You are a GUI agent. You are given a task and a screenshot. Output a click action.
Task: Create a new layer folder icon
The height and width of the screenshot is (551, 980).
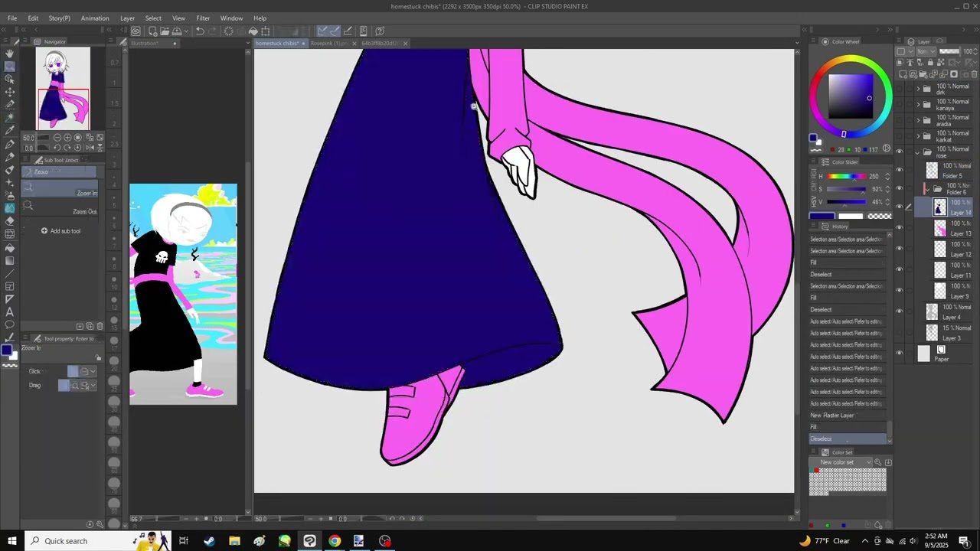(x=923, y=74)
